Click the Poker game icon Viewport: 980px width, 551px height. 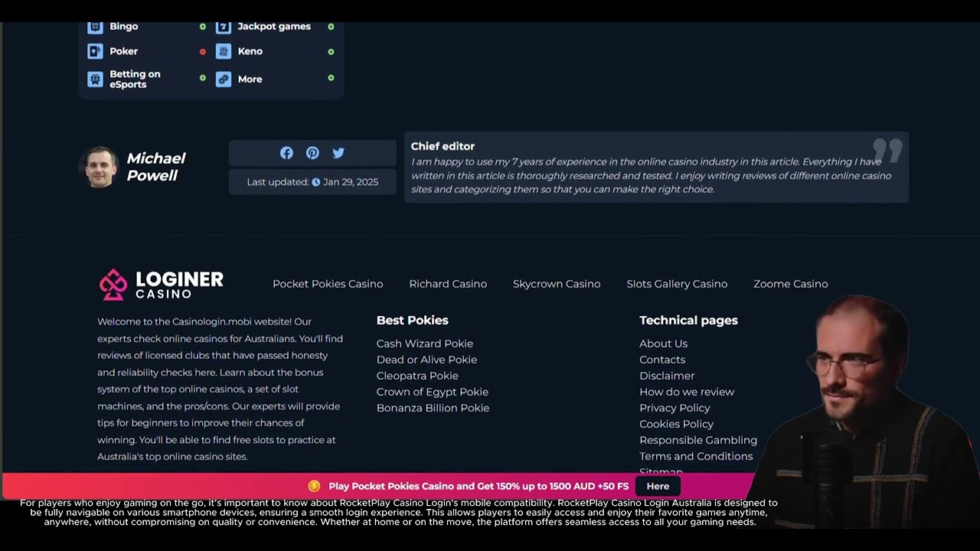click(95, 51)
